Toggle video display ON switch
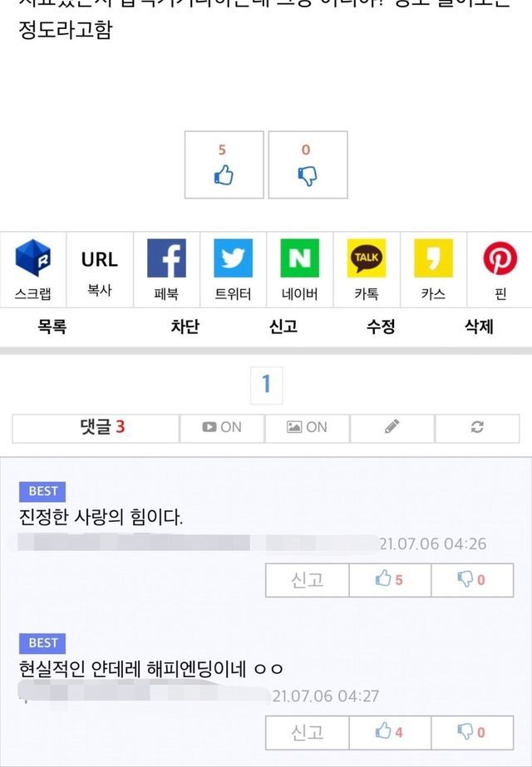 click(x=222, y=429)
